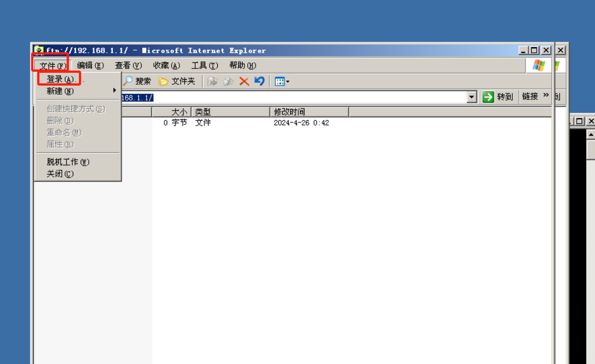This screenshot has width=595, height=364.
Task: Click the Windows flag logo icon
Action: pyautogui.click(x=539, y=65)
